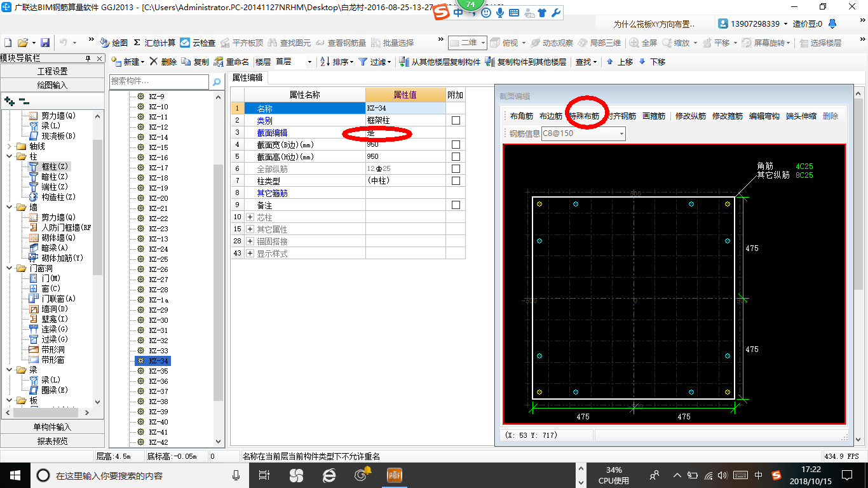Collapse the 柱 tree folder
The image size is (868, 488).
point(9,156)
